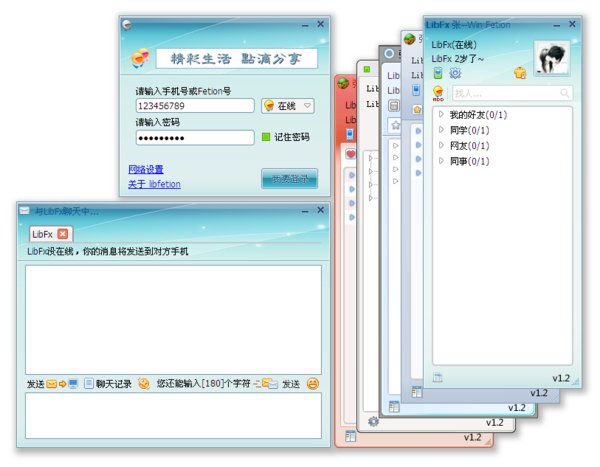The height and width of the screenshot is (467, 600).
Task: Click the globe logo in red window title
Action: [x=343, y=83]
